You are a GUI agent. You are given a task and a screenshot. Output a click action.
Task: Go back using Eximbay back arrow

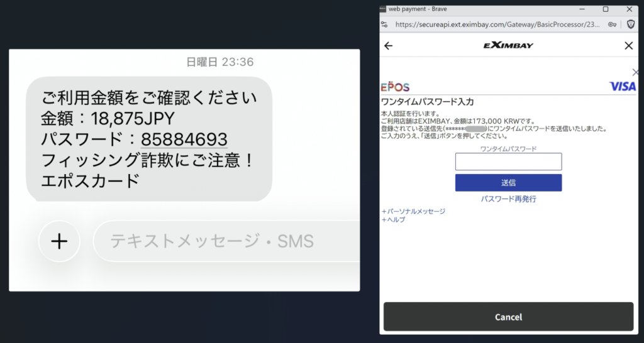point(388,45)
